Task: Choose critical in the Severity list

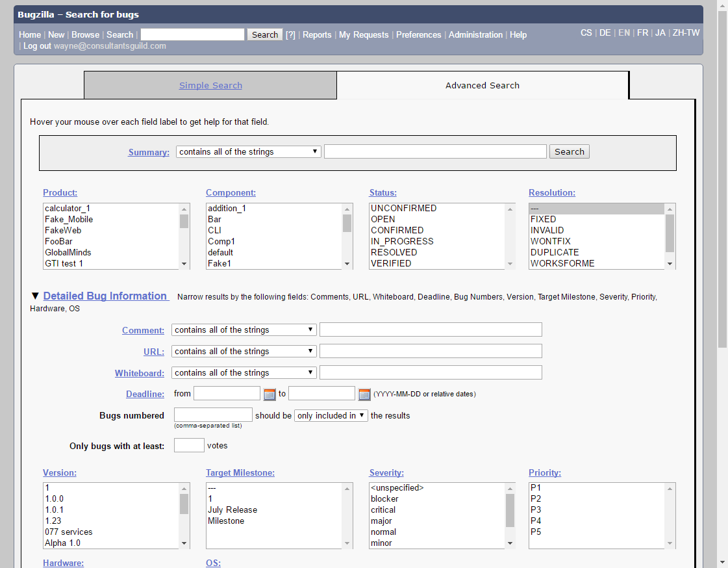Action: coord(383,510)
